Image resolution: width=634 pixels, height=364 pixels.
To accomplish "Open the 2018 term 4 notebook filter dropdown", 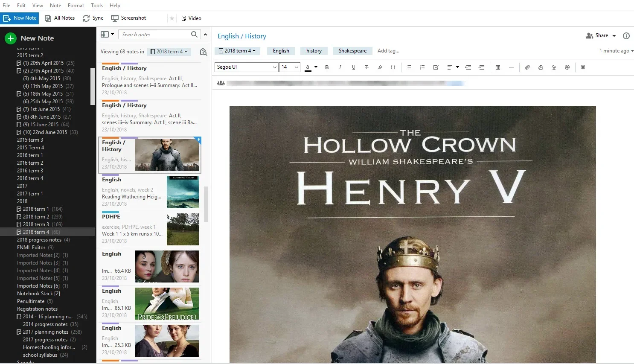I will tap(169, 52).
